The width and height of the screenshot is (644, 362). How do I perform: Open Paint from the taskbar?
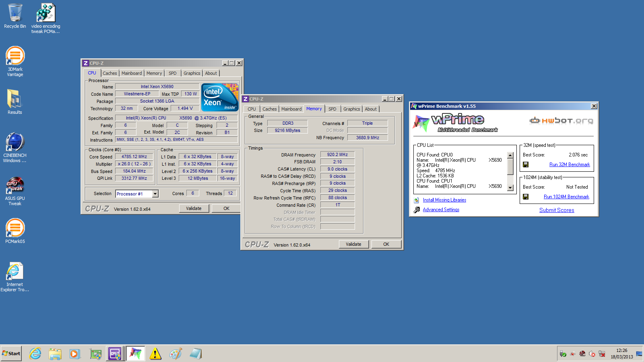(x=175, y=354)
